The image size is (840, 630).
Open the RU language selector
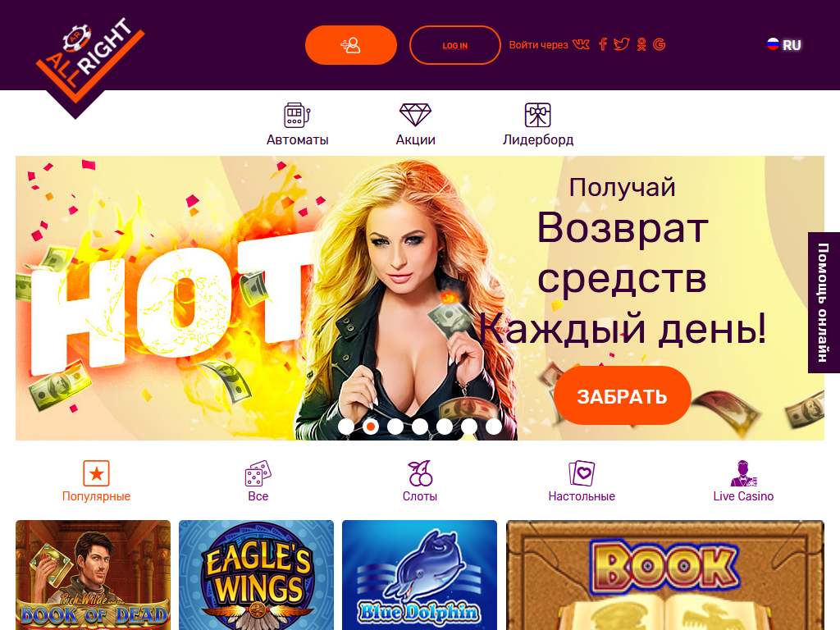783,45
